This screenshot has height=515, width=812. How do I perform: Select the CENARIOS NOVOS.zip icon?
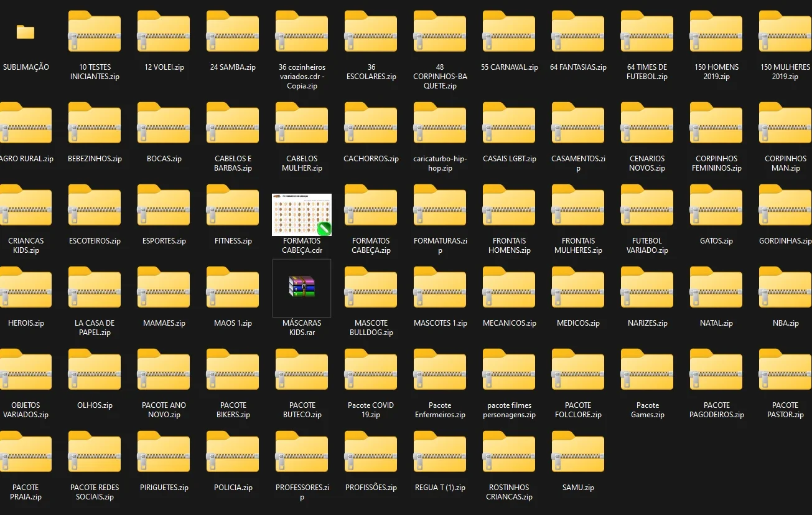pyautogui.click(x=647, y=123)
